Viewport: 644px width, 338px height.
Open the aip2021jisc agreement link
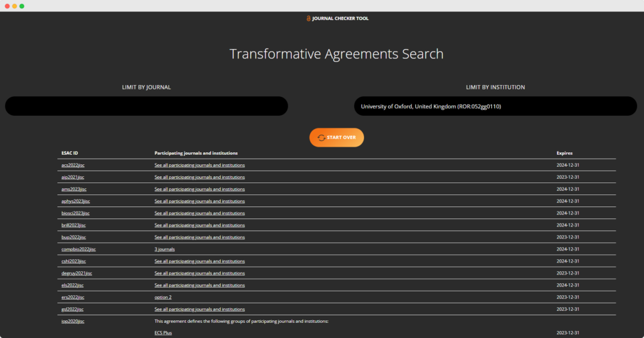73,177
